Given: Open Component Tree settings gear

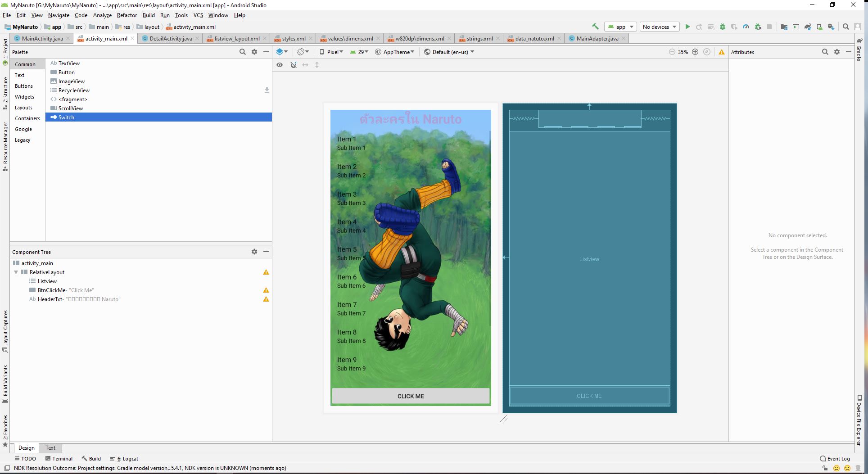Looking at the screenshot, I should (254, 252).
